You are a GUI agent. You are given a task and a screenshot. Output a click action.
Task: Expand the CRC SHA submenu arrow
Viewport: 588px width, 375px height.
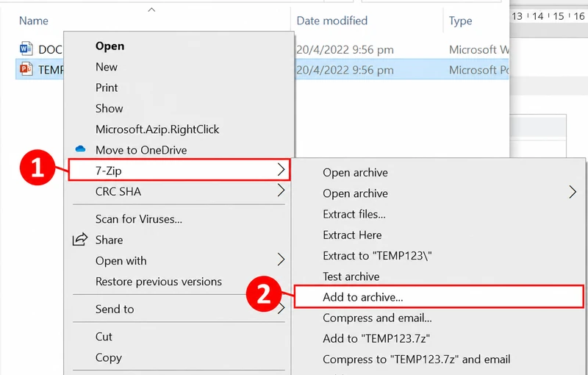coord(281,190)
